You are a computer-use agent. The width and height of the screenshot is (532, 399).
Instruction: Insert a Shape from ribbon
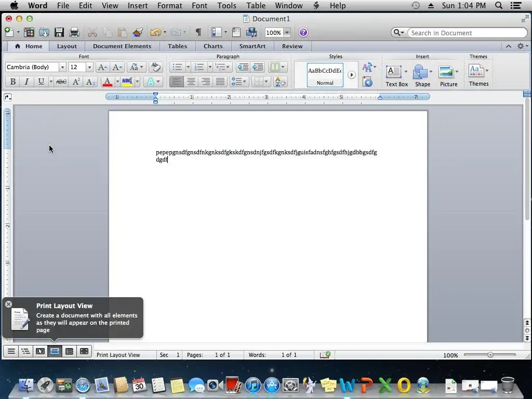click(422, 76)
